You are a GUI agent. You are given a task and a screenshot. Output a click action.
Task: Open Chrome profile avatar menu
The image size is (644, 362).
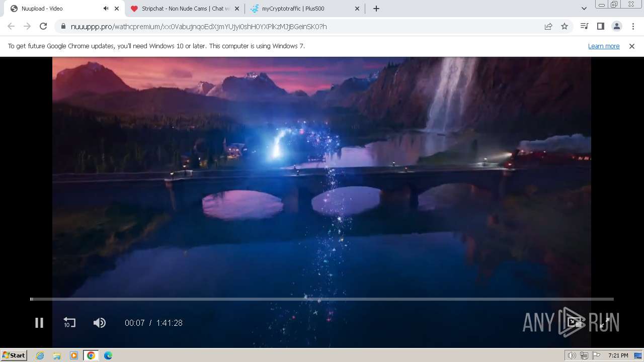pos(616,26)
